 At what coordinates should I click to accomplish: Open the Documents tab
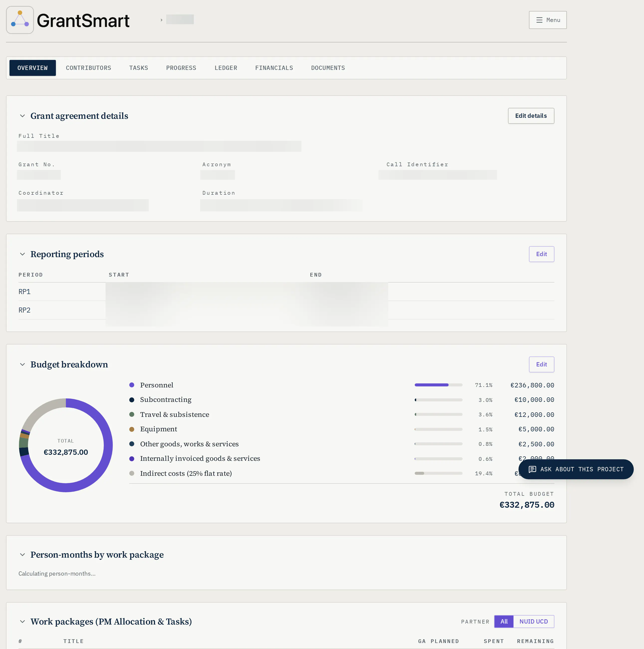(x=328, y=68)
